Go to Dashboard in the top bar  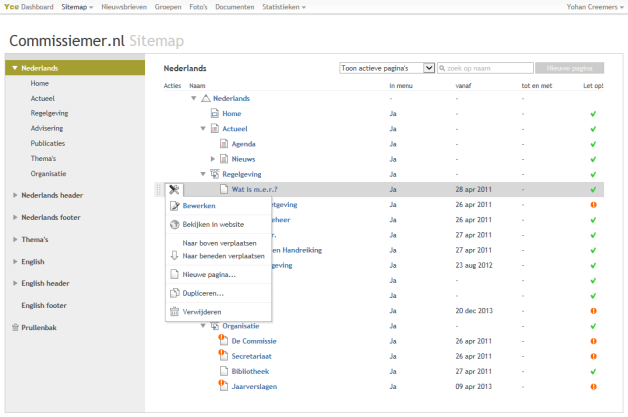(37, 7)
